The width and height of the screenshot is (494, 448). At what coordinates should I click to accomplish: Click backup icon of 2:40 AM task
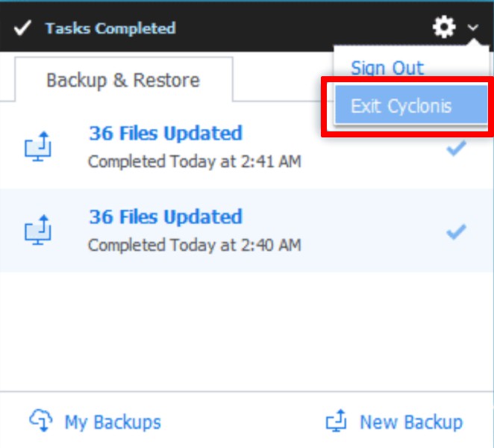coord(37,231)
